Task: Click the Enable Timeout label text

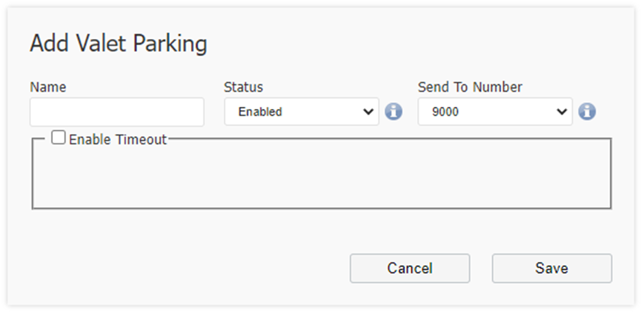Action: (x=118, y=140)
